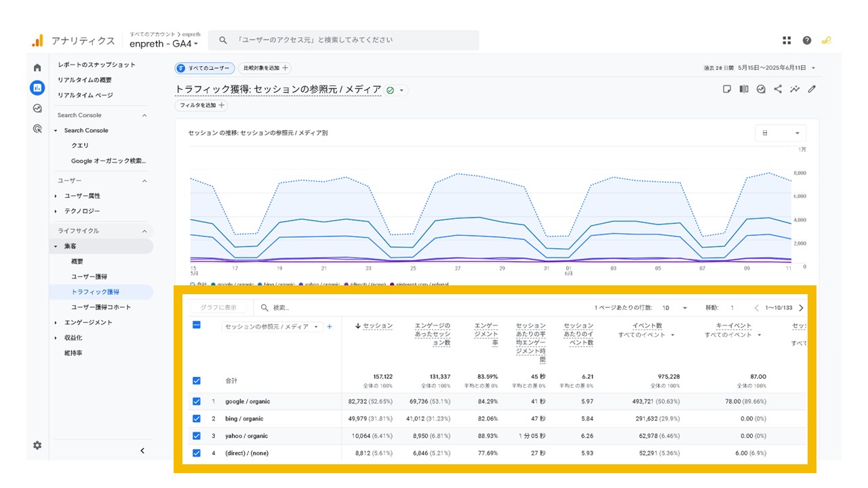Collapse the Search Console section
This screenshot has width=868, height=488.
click(x=144, y=115)
